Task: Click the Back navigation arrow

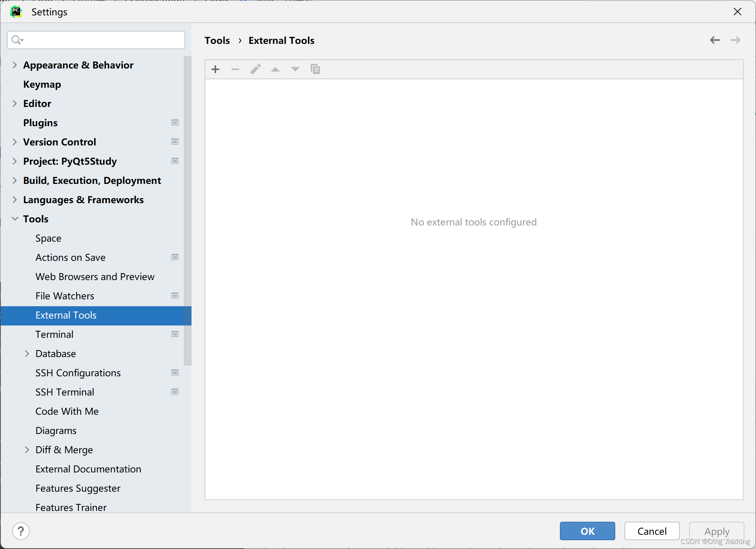Action: click(715, 40)
